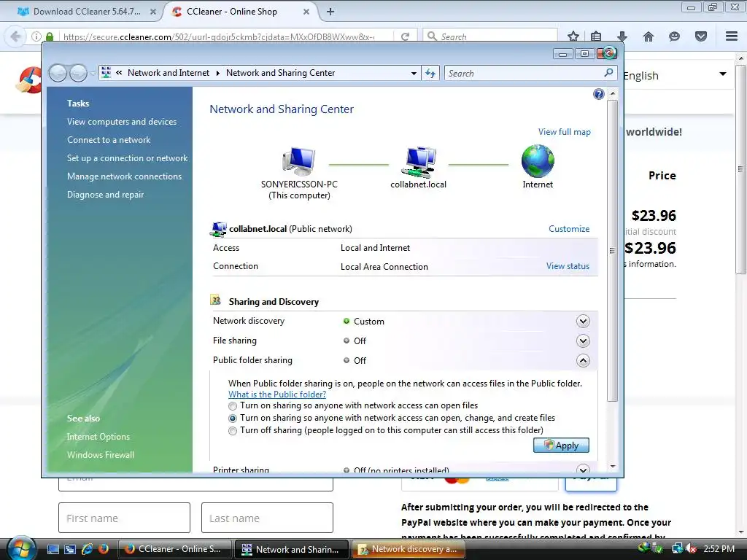Select Turn off sharing radio option
The image size is (747, 560).
(233, 431)
